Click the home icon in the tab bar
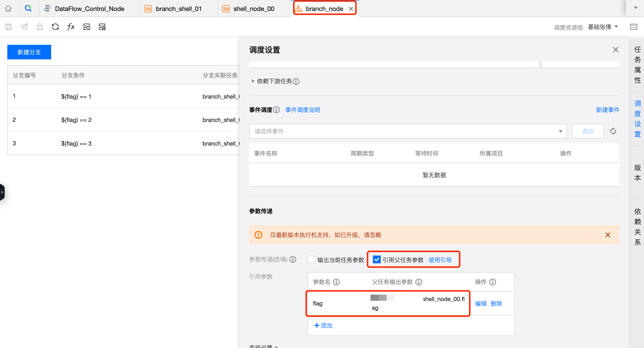Viewport: 644px width, 348px height. tap(8, 9)
